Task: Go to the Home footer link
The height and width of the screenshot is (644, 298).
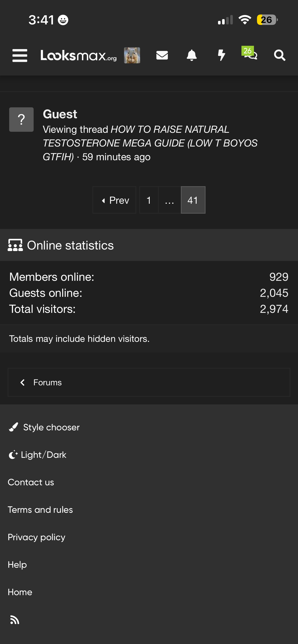Action: pos(20,592)
